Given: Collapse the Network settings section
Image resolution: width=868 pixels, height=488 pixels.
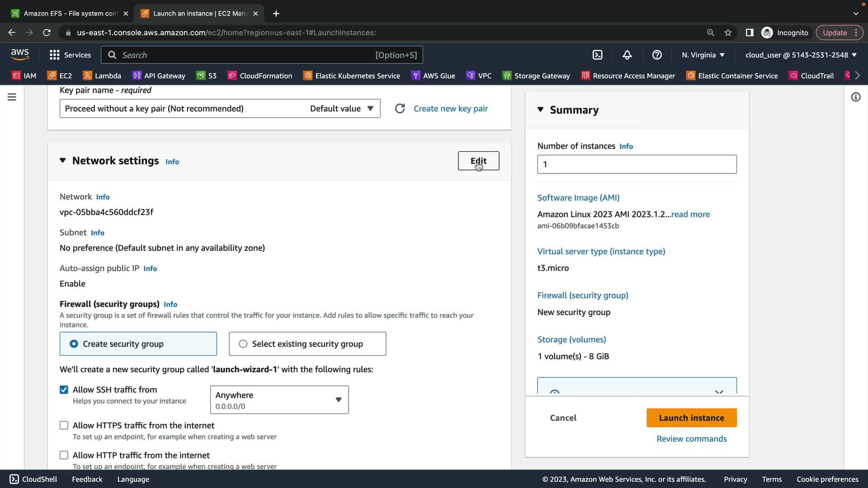Looking at the screenshot, I should click(x=62, y=160).
